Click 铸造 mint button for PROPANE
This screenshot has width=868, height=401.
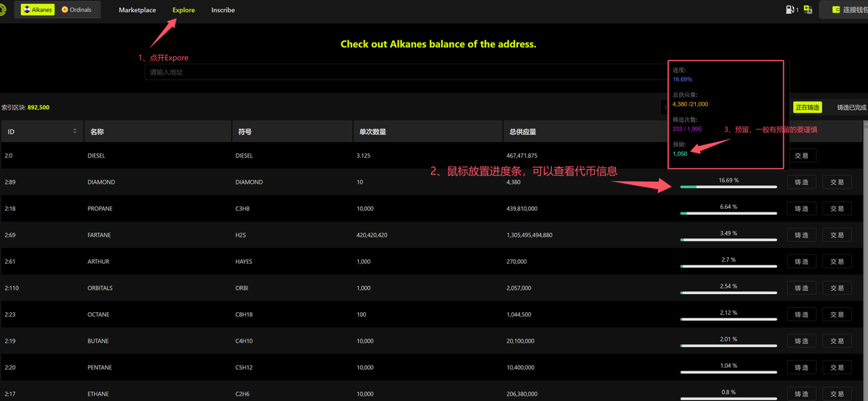[801, 209]
